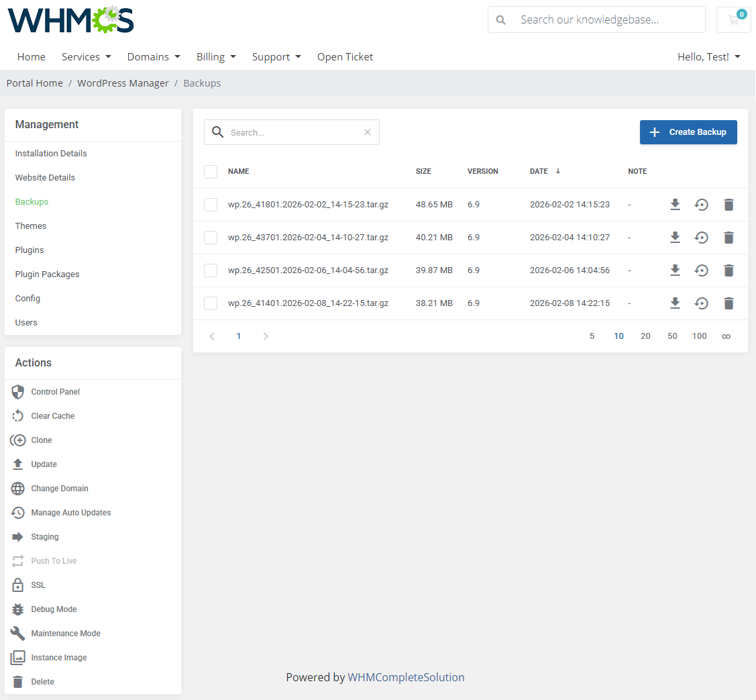The width and height of the screenshot is (756, 700).
Task: Switch to the Themes section
Action: [x=31, y=226]
